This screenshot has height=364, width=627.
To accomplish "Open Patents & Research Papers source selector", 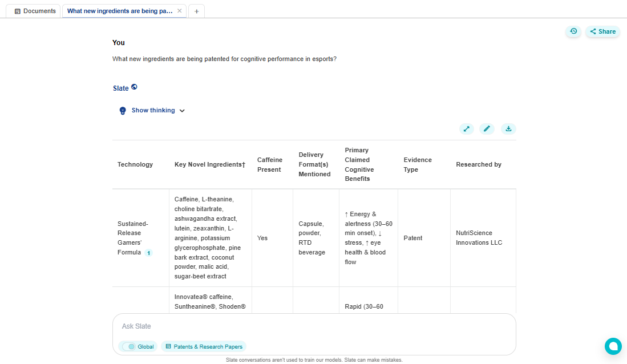I will 204,346.
